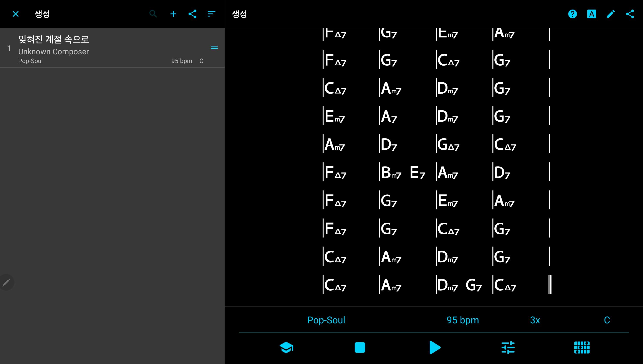643x364 pixels.
Task: Stop playback with the square button
Action: click(x=360, y=347)
